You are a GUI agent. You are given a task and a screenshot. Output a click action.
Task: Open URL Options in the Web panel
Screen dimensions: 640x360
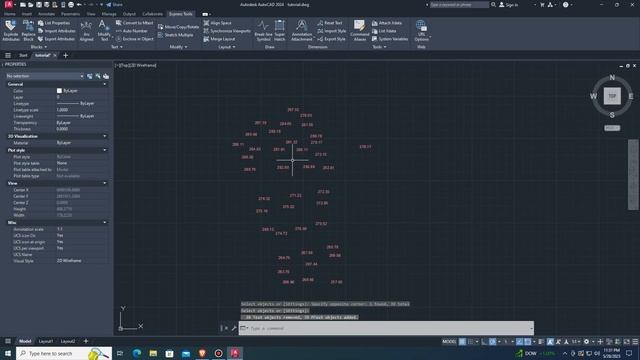(421, 30)
